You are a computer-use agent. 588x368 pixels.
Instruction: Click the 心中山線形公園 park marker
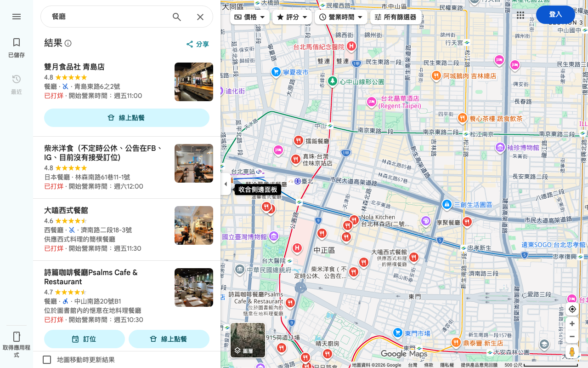point(333,81)
